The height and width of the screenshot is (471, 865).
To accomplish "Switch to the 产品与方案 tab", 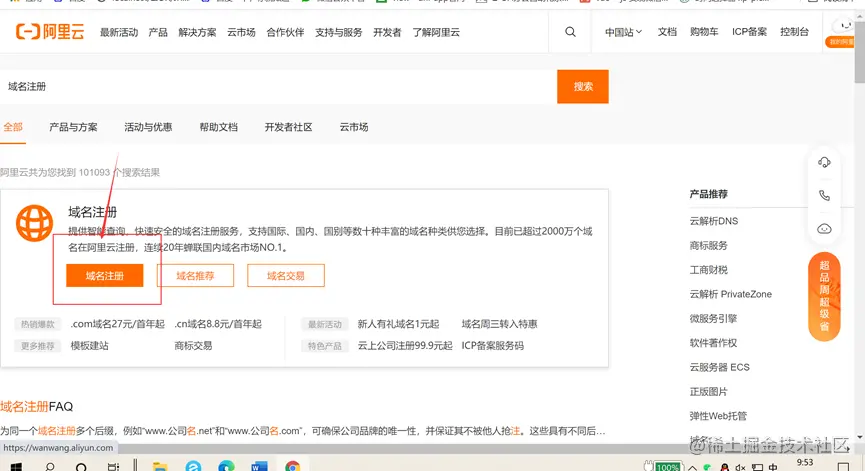I will click(x=73, y=127).
